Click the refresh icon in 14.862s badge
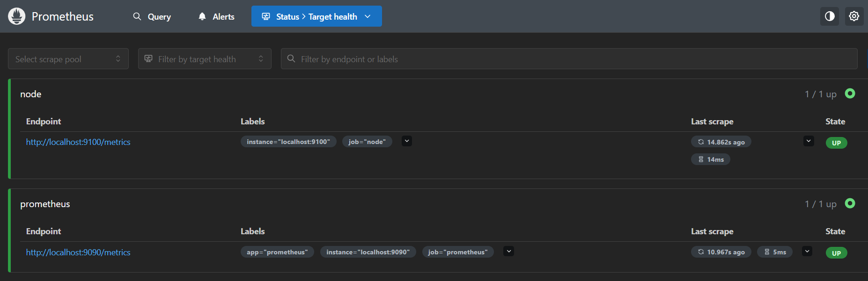The image size is (868, 281). coord(701,142)
